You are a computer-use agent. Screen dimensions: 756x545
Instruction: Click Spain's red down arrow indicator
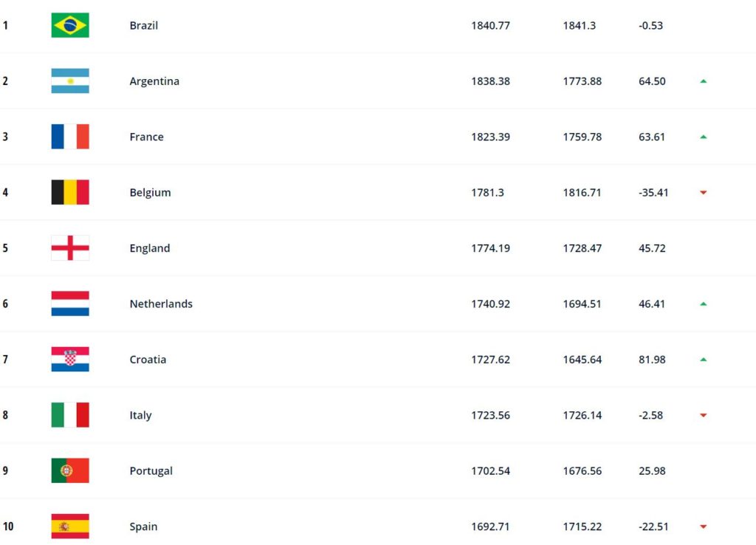(x=704, y=527)
